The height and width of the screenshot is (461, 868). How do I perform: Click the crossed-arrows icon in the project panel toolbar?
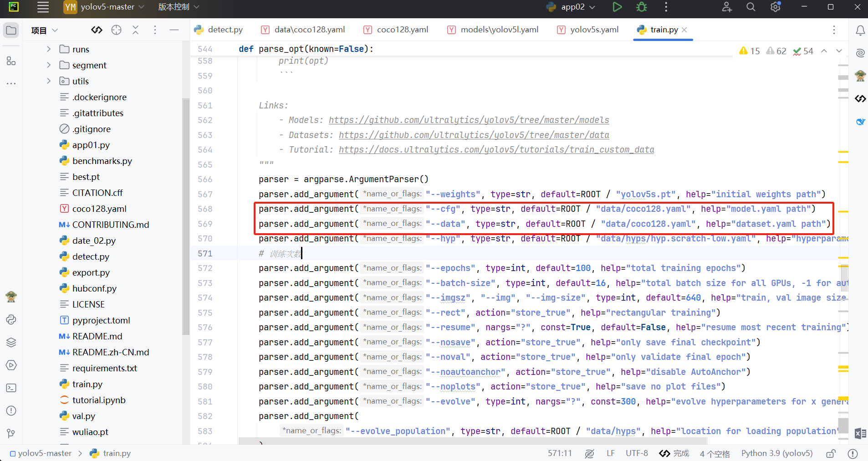pos(135,30)
